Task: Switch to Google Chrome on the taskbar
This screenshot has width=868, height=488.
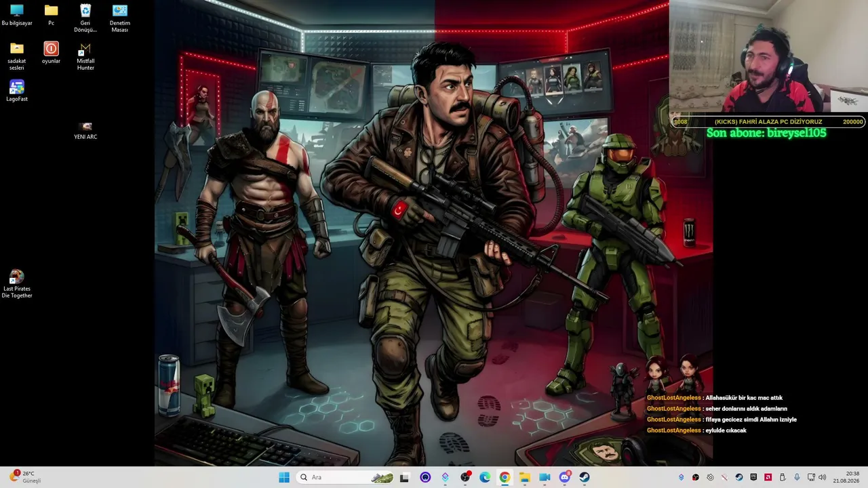Action: point(505,477)
